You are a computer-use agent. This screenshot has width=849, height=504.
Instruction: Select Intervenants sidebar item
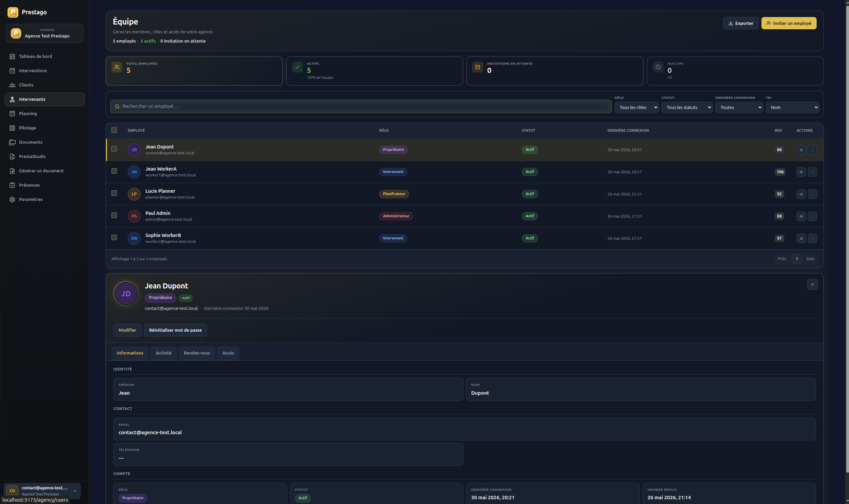(x=45, y=99)
